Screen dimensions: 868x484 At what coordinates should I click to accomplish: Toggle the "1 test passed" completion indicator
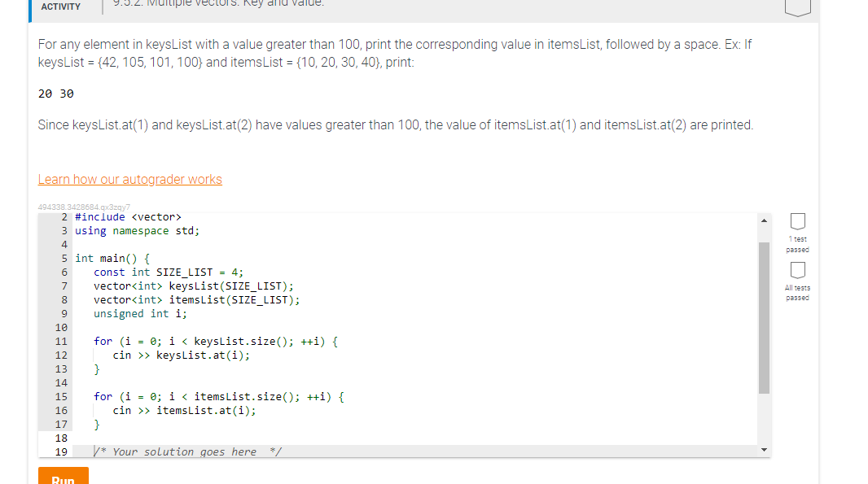pyautogui.click(x=797, y=221)
